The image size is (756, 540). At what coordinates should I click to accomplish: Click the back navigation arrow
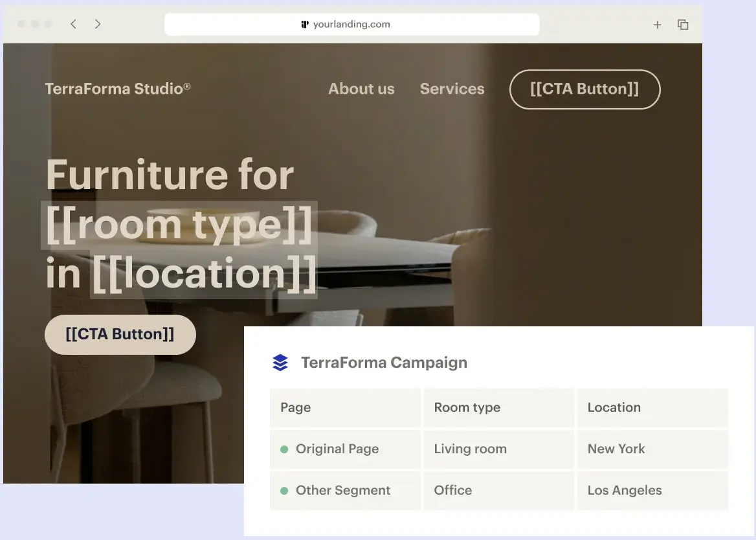73,24
